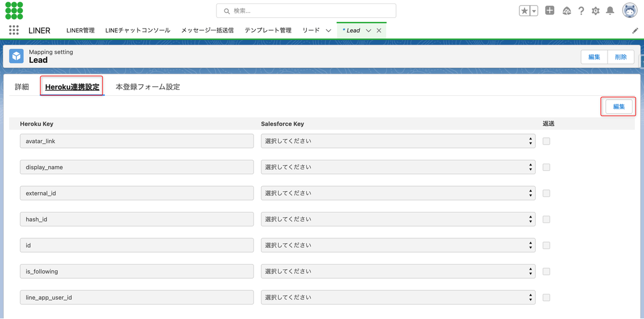
Task: Open the LINER管理 tab
Action: pos(81,30)
